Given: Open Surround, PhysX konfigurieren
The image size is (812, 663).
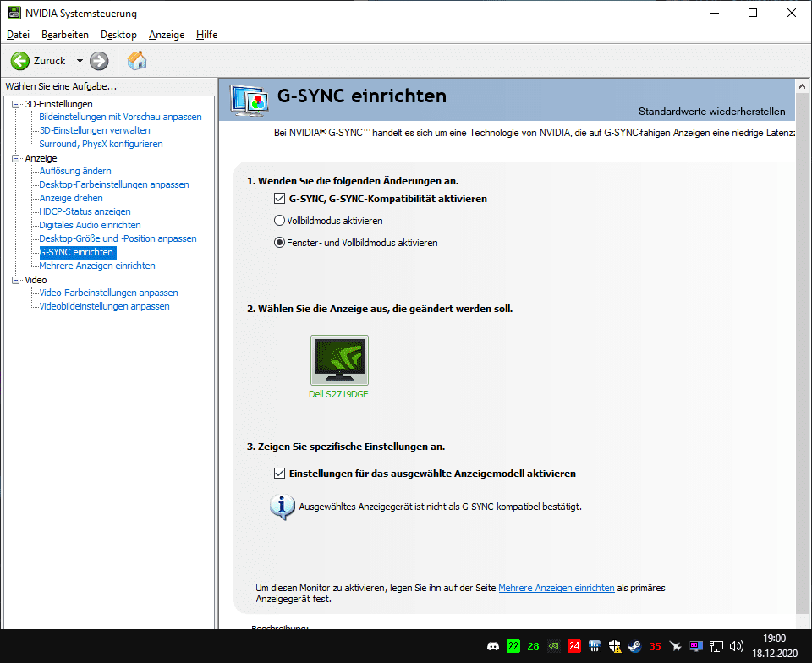Looking at the screenshot, I should click(101, 144).
